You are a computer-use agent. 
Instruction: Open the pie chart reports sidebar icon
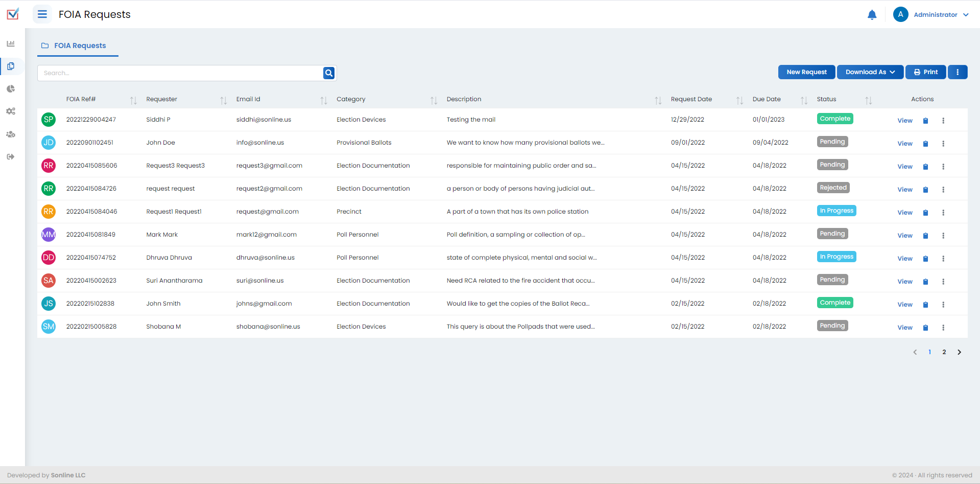11,89
